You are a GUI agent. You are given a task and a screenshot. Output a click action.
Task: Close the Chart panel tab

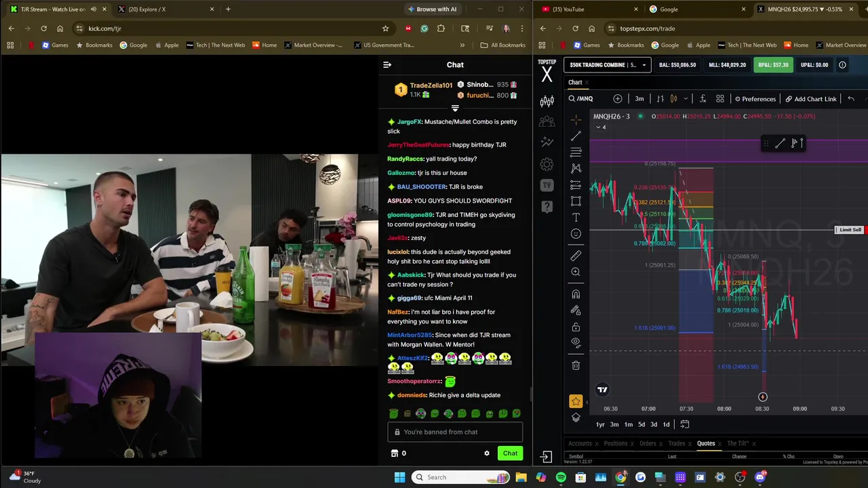point(587,83)
